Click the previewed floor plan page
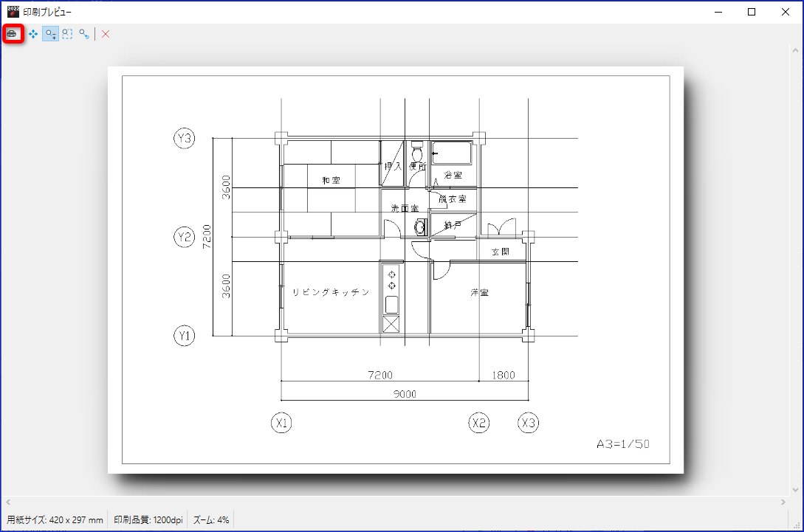Screen dimensions: 804x532 395,269
